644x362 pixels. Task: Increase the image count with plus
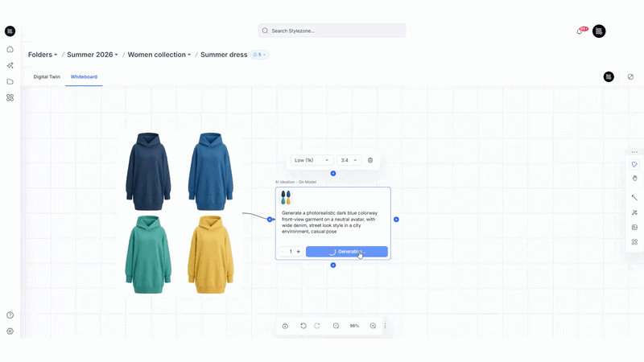tap(299, 252)
